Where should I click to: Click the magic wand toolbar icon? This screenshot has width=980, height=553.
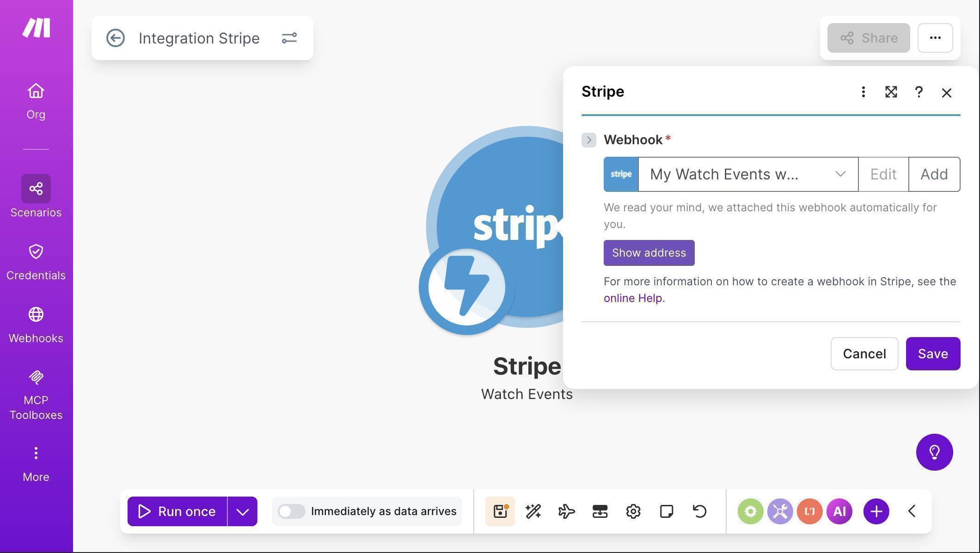[533, 511]
